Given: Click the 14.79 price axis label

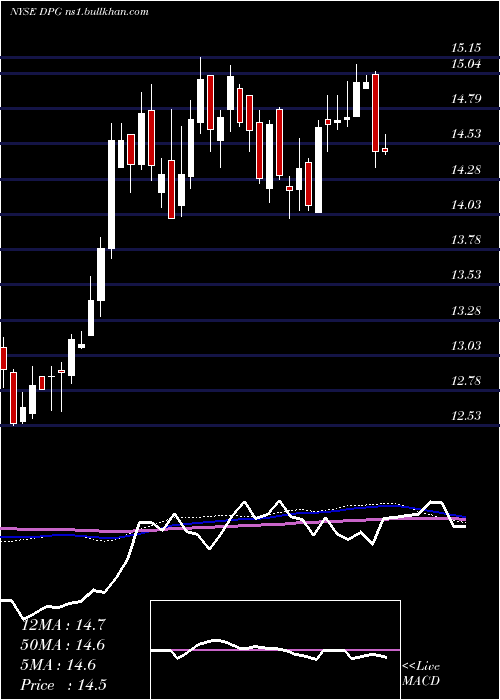Looking at the screenshot, I should (x=466, y=99).
